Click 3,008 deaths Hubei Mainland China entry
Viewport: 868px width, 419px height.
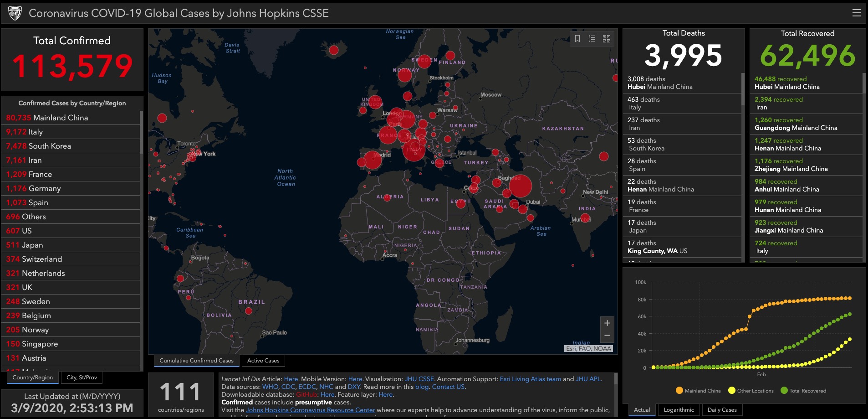(682, 83)
